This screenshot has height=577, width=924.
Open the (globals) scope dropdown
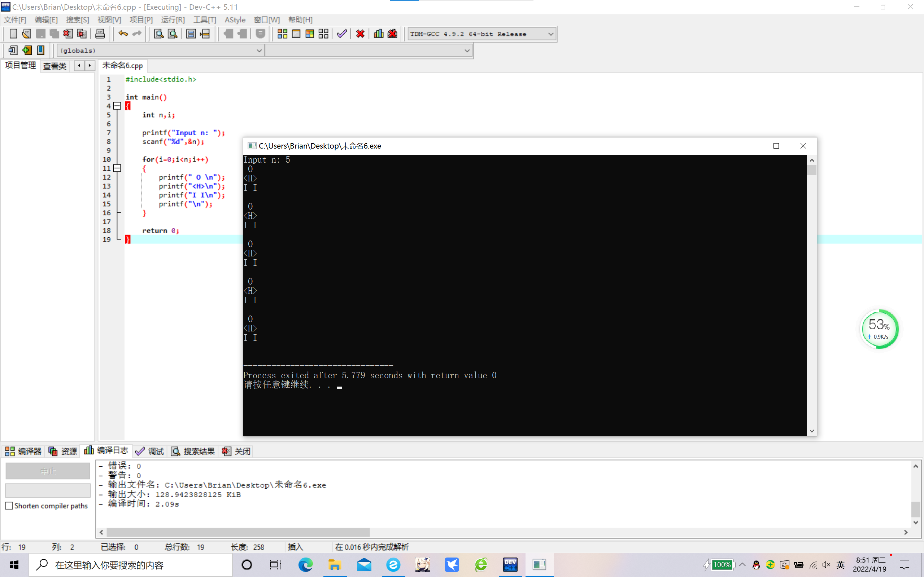[x=259, y=51]
